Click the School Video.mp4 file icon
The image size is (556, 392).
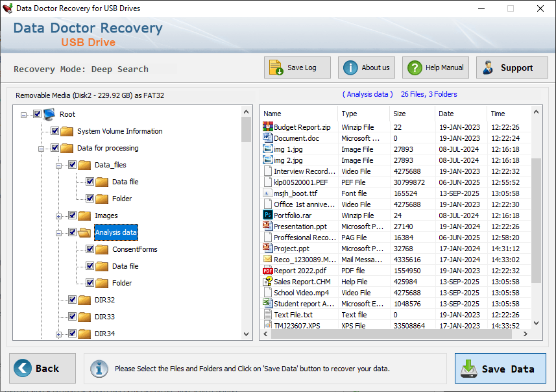(x=268, y=292)
